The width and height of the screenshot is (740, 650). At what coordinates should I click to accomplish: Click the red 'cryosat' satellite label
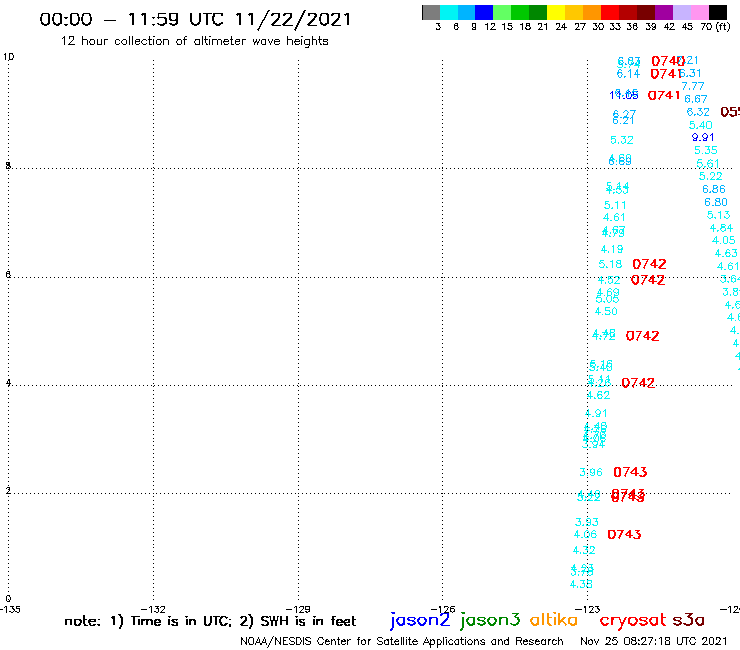tap(633, 620)
